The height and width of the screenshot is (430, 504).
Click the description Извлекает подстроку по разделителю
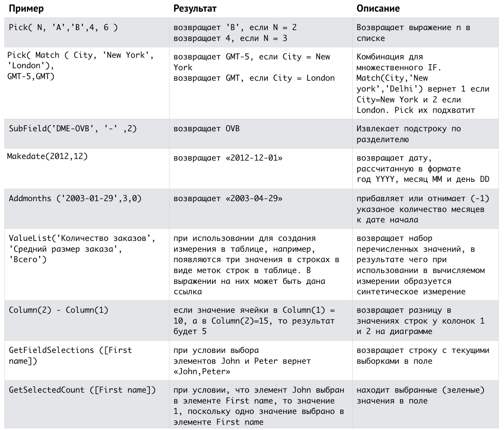(408, 134)
